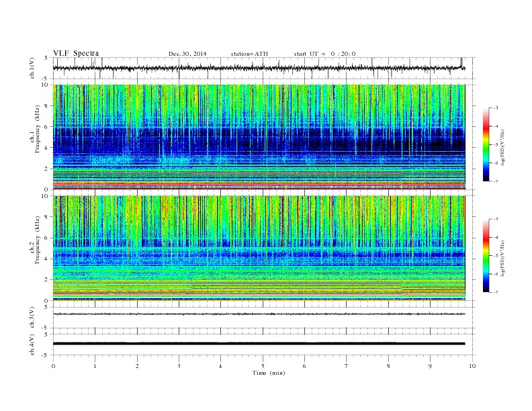Click the ch.1 voltage waveform trace
Screen dimensions: 532x411
[259, 68]
